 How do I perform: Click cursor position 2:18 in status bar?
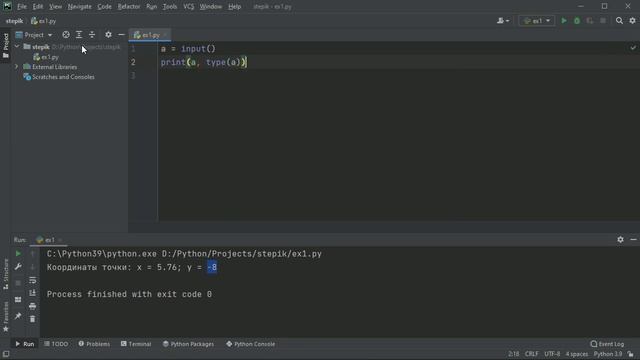click(514, 354)
